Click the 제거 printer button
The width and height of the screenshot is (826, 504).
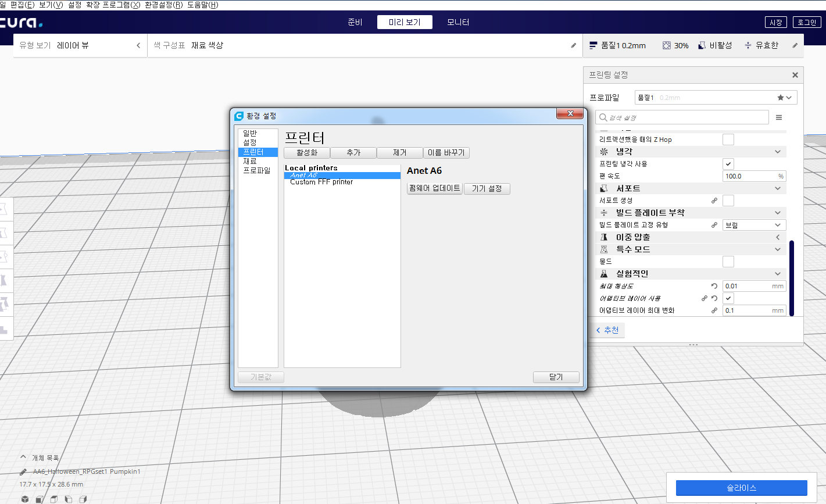click(x=400, y=153)
